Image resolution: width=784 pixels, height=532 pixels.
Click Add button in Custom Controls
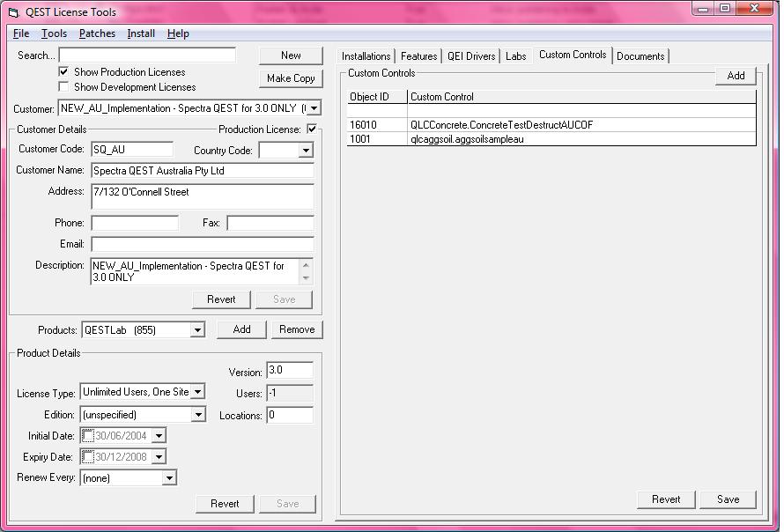click(736, 76)
